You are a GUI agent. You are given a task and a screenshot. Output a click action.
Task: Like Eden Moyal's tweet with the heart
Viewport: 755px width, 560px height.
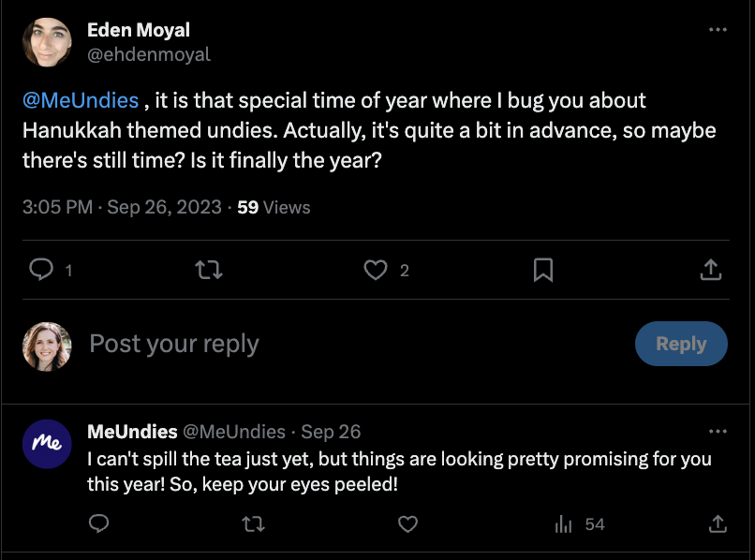point(376,271)
